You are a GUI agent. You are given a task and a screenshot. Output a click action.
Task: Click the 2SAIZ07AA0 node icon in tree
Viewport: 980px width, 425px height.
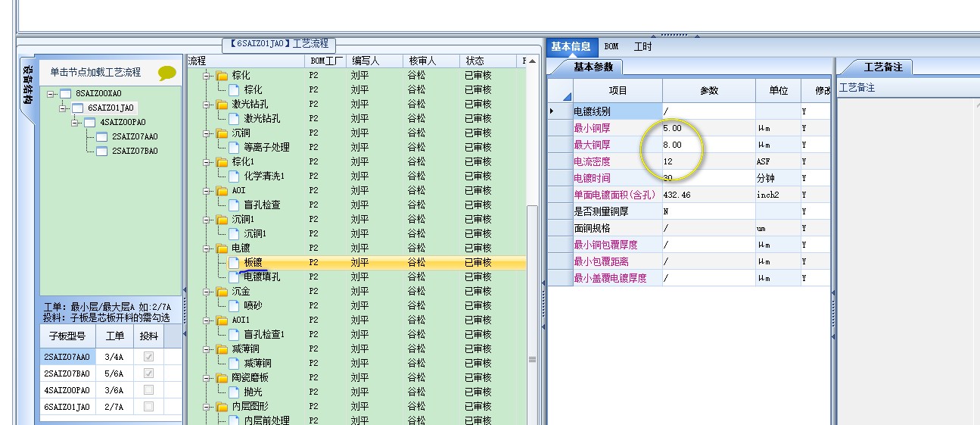[101, 136]
